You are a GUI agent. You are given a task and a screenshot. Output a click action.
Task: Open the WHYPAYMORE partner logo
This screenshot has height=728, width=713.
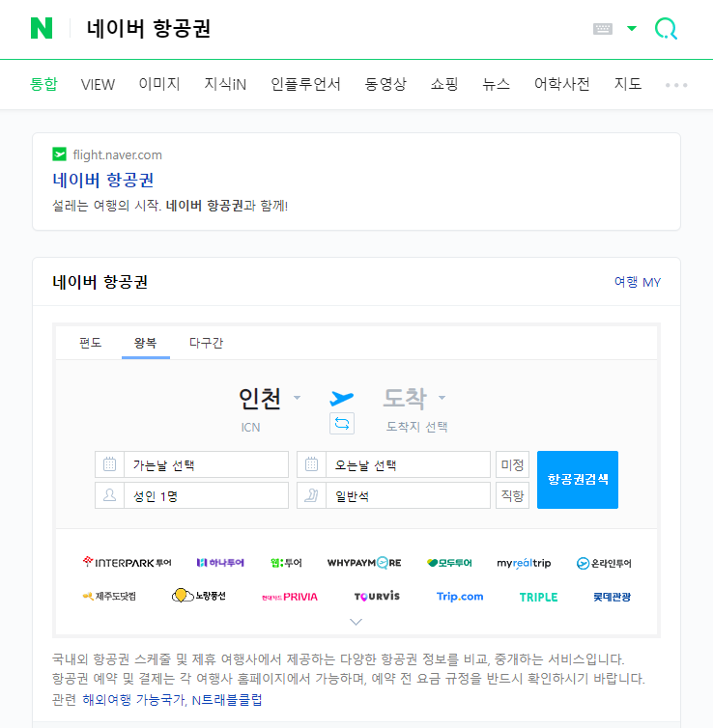(x=364, y=563)
